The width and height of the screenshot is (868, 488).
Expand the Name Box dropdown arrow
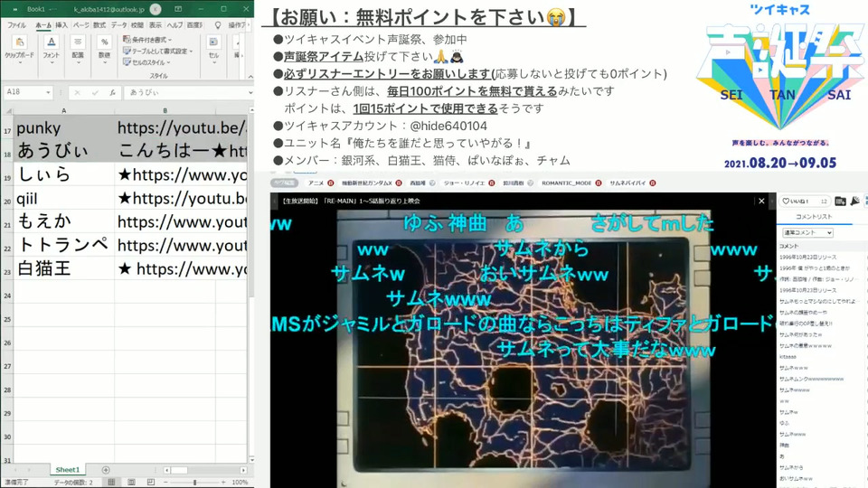point(48,92)
